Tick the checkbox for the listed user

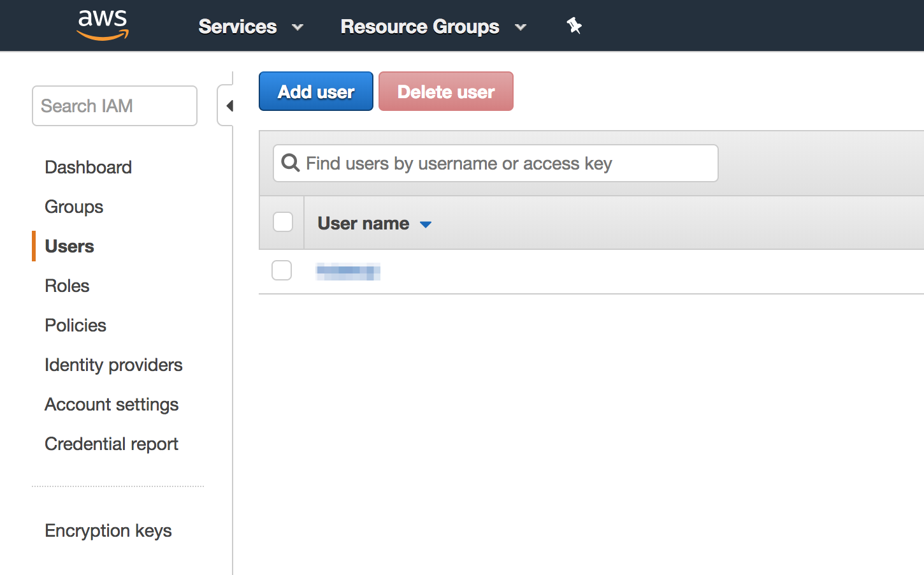click(282, 270)
